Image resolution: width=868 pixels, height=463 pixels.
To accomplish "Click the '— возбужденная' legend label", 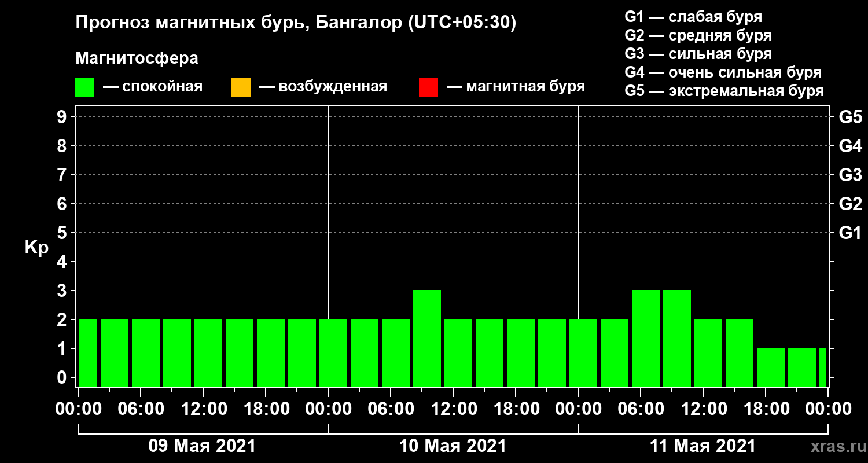I will [x=323, y=87].
